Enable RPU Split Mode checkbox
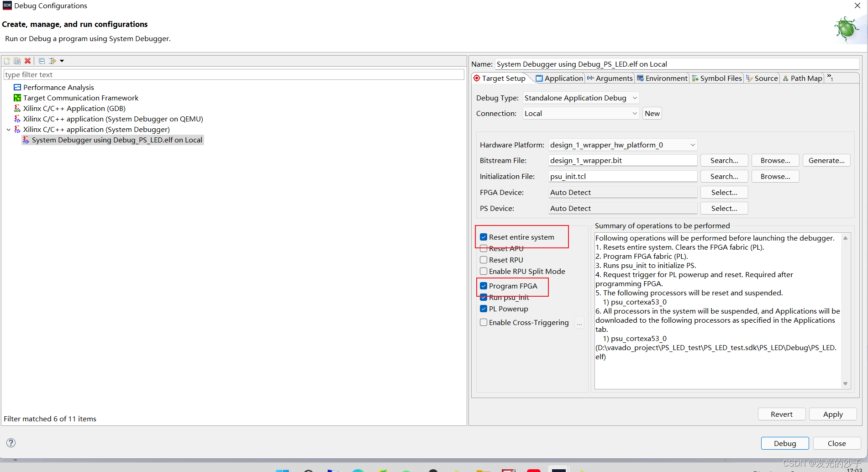868x472 pixels. pyautogui.click(x=484, y=271)
